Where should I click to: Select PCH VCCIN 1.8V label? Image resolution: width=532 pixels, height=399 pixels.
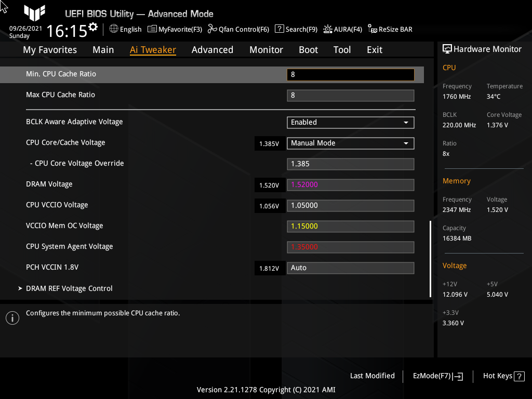pyautogui.click(x=52, y=268)
